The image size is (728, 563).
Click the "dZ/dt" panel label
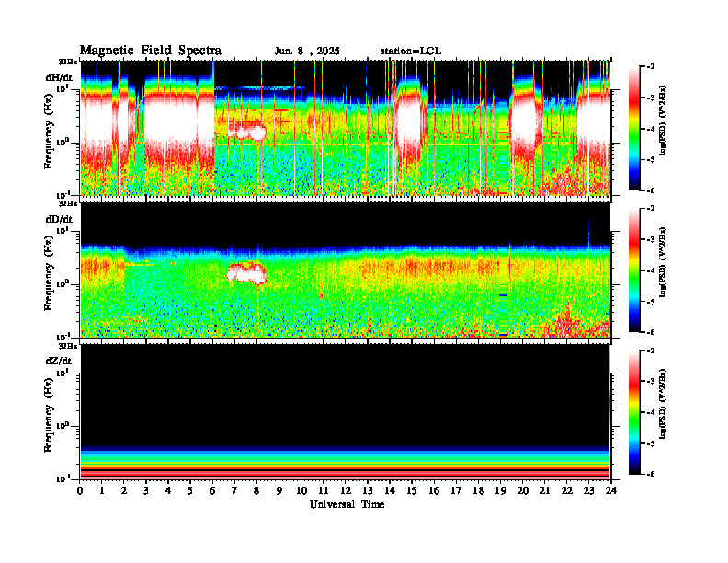[x=59, y=361]
